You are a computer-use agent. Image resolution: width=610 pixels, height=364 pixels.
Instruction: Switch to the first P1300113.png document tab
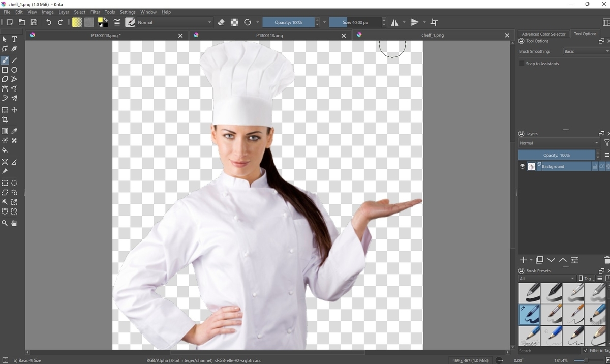[x=106, y=35]
